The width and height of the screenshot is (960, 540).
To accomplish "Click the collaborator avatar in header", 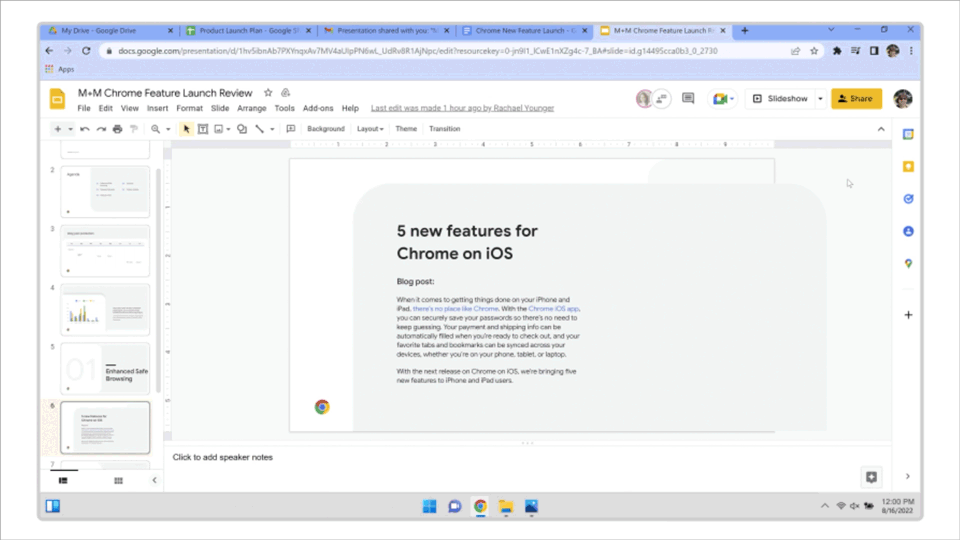I will pyautogui.click(x=644, y=99).
